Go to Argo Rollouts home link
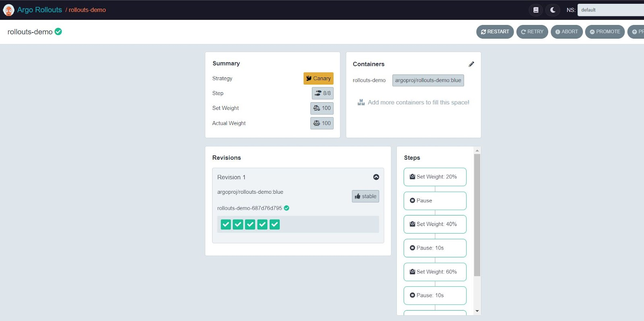644x321 pixels. pyautogui.click(x=39, y=10)
